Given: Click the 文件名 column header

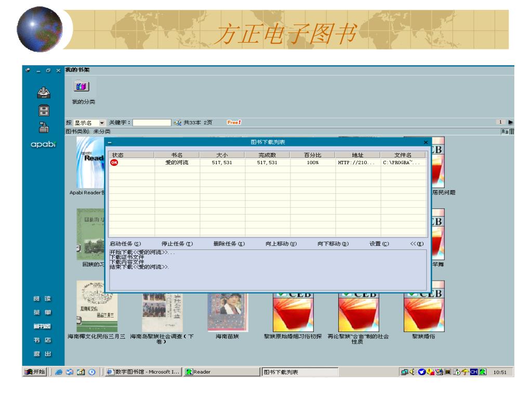Looking at the screenshot, I should click(x=403, y=155).
